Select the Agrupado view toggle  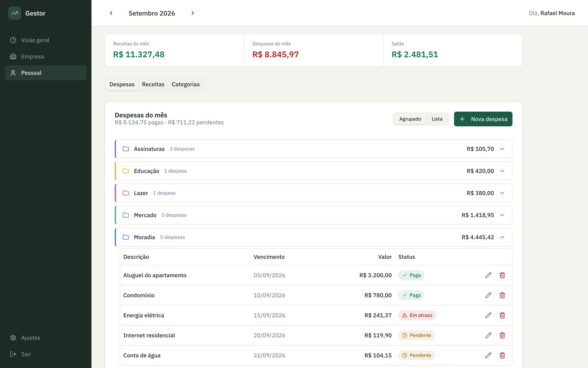410,119
